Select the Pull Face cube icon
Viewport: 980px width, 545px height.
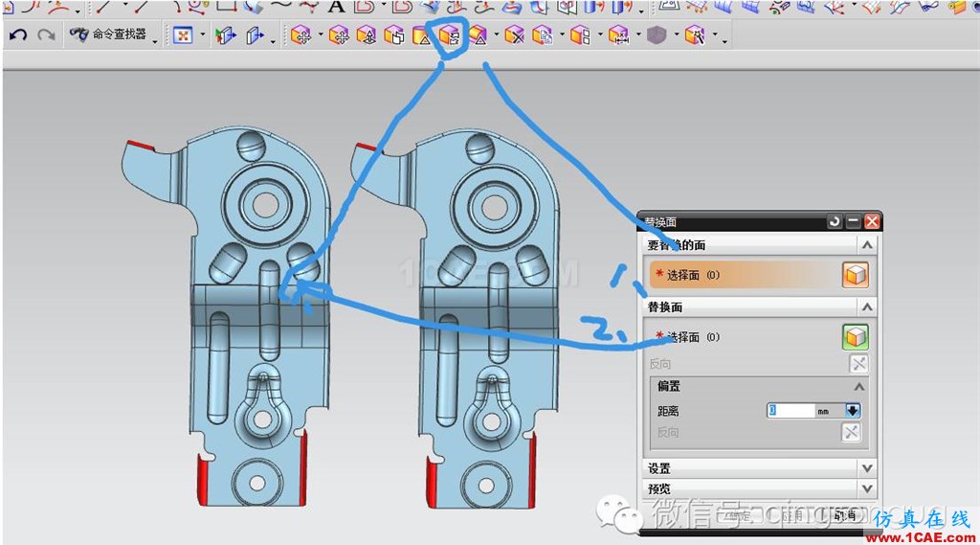(339, 35)
